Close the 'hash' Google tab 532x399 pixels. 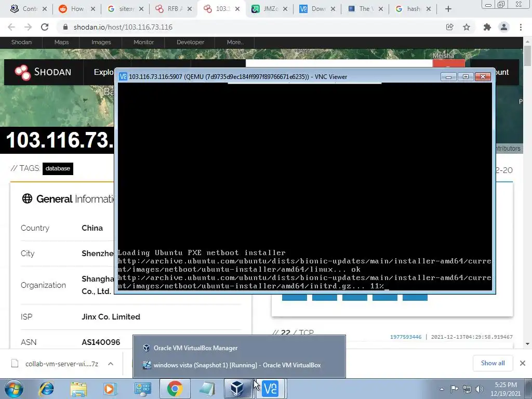point(429,9)
